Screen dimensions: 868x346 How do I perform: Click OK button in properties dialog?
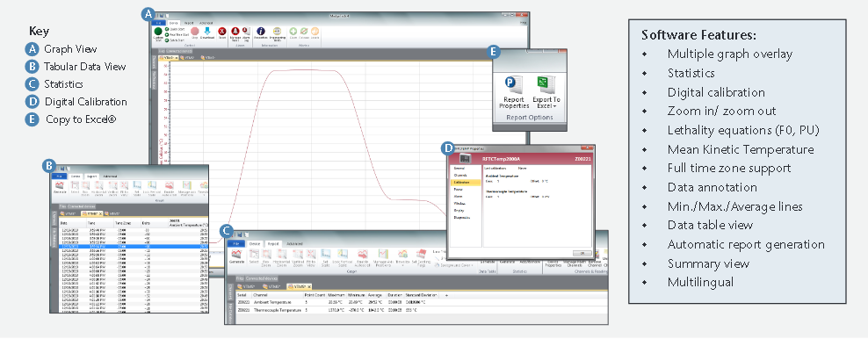pyautogui.click(x=581, y=252)
